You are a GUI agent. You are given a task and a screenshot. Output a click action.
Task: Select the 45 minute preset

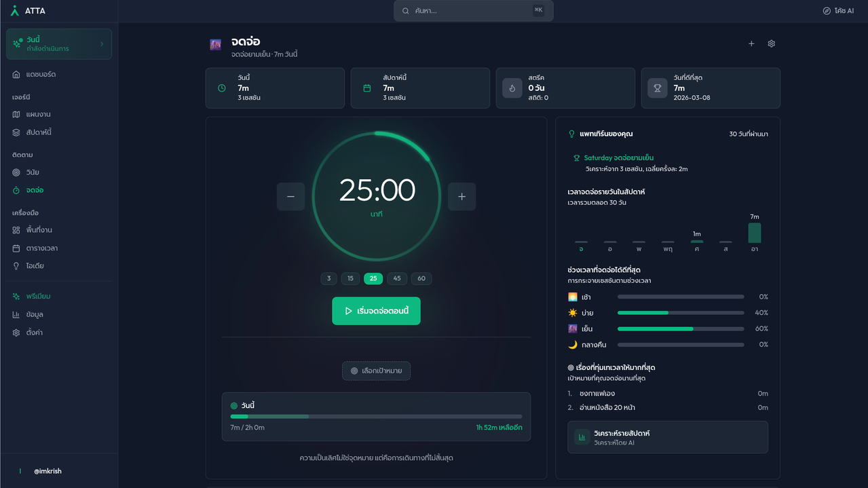click(x=397, y=278)
